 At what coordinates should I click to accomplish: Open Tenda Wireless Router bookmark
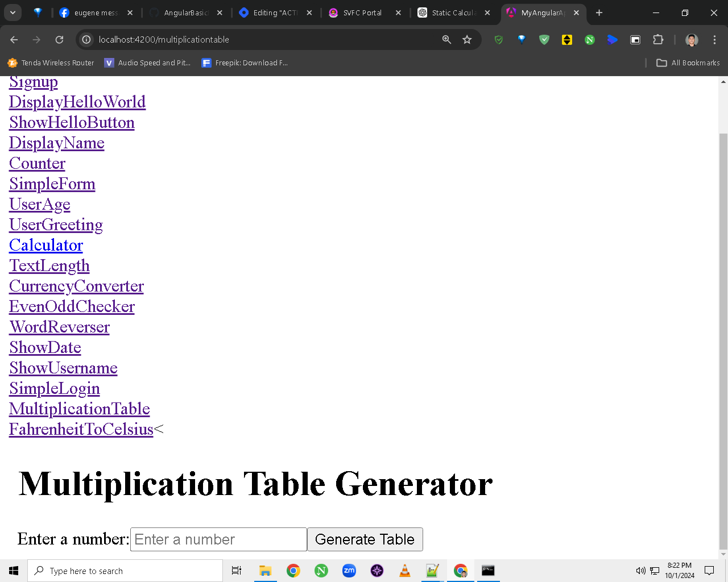(x=51, y=63)
